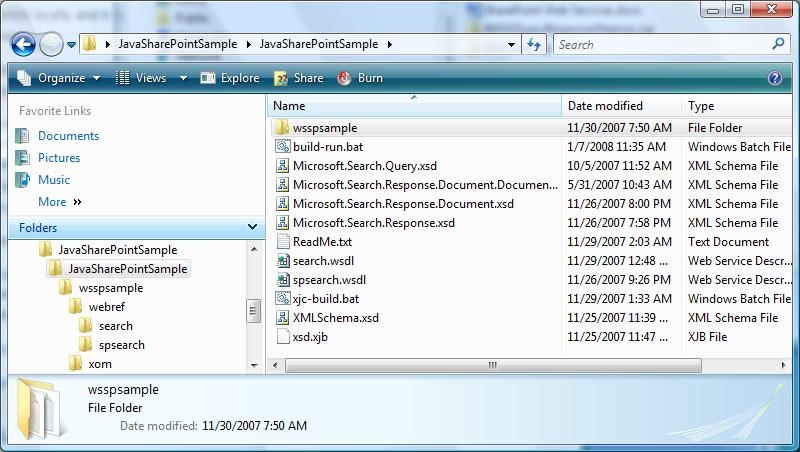Select spsearch.wsdl file icon
800x452 pixels.
point(282,280)
